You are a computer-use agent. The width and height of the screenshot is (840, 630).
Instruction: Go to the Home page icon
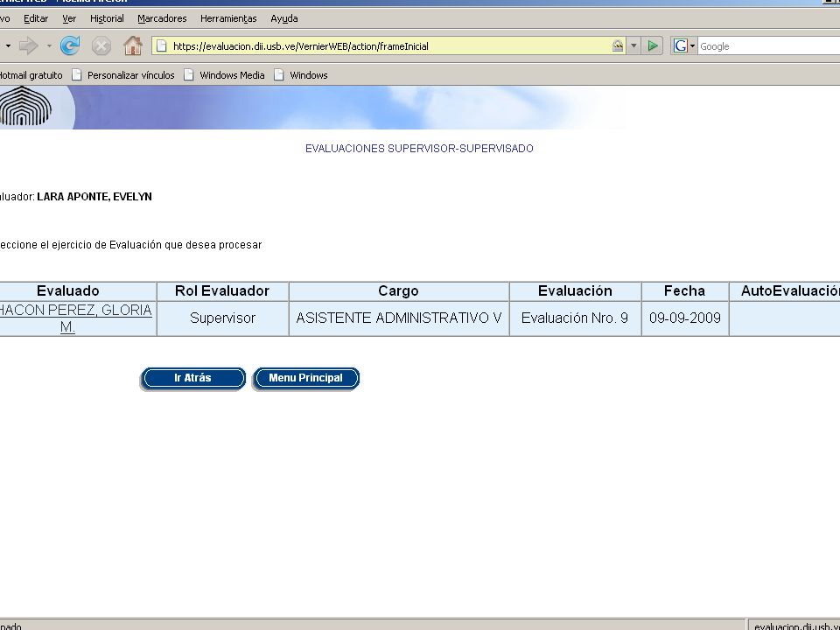[133, 46]
